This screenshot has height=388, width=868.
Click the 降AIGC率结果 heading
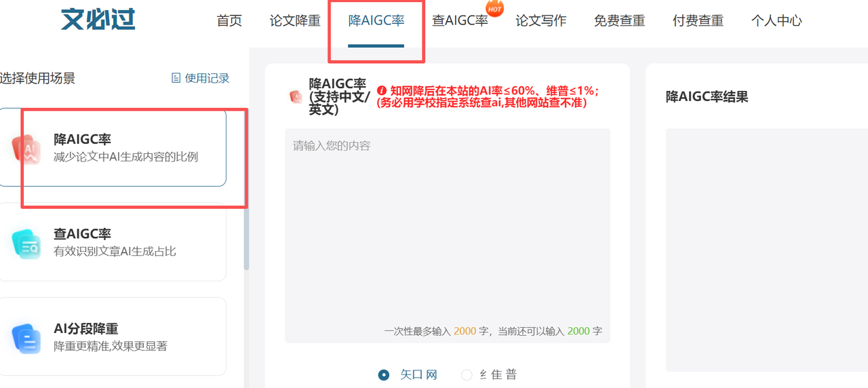coord(707,96)
